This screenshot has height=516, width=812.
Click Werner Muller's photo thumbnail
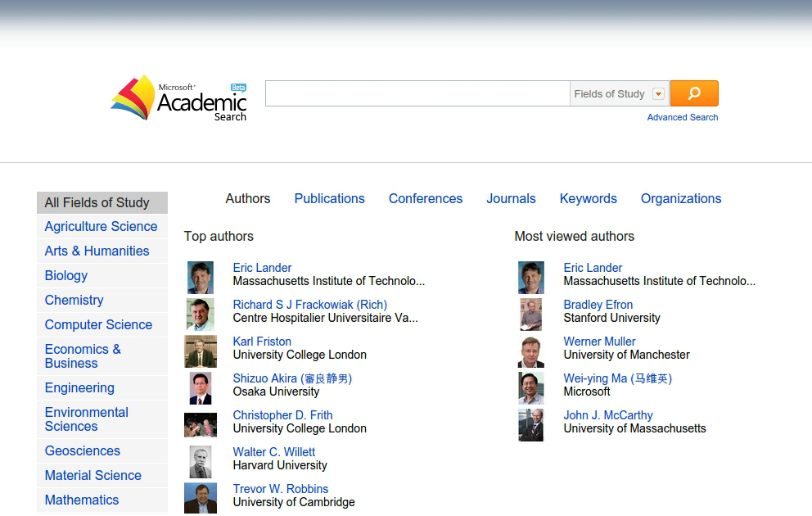[531, 351]
